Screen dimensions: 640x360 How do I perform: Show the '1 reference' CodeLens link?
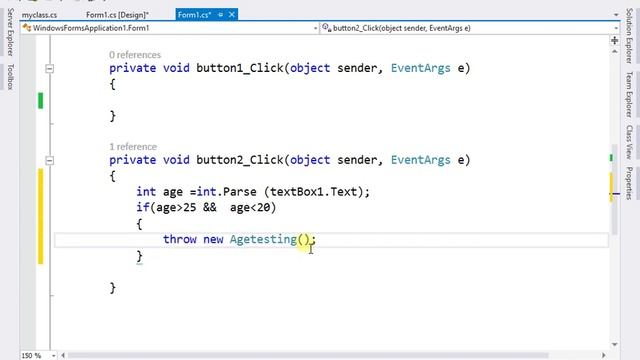133,147
